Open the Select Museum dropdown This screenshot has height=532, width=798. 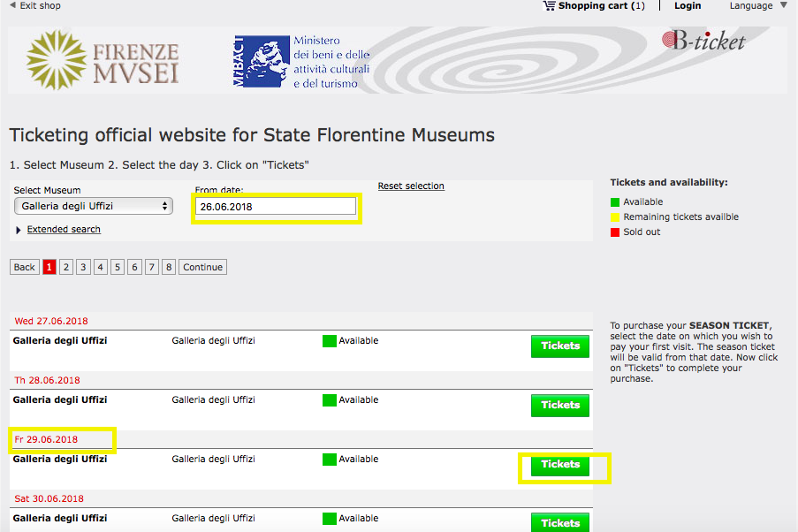94,206
